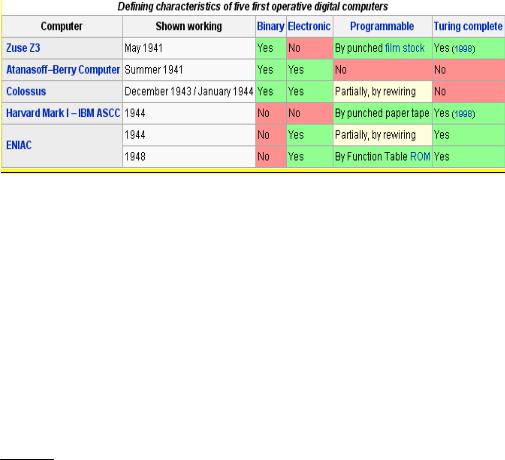
Task: Click the Electronic column header link
Action: tap(309, 26)
